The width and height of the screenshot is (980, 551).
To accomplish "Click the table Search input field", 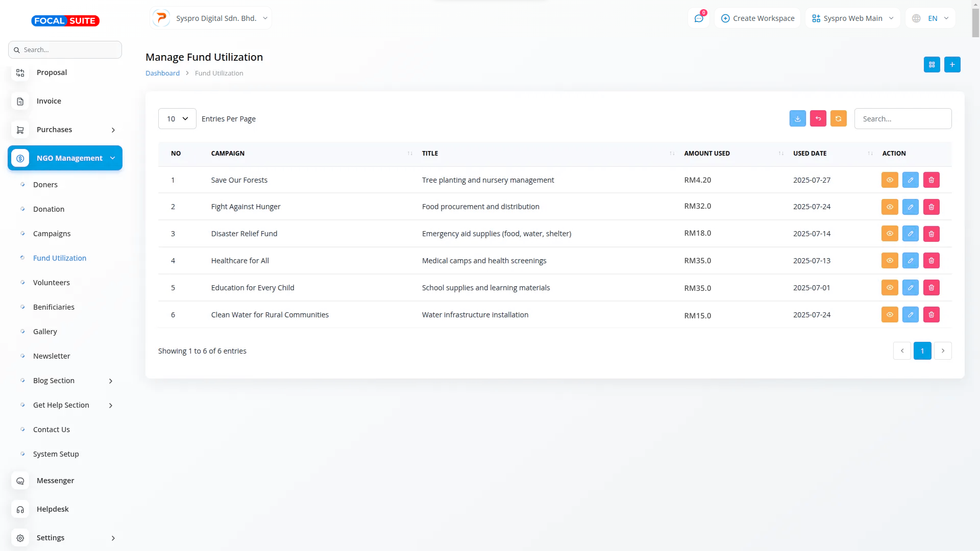I will coord(902,118).
